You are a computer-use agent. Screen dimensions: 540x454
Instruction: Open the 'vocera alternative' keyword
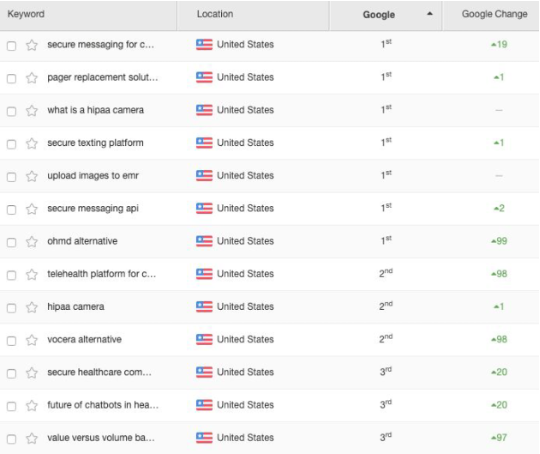pos(84,339)
